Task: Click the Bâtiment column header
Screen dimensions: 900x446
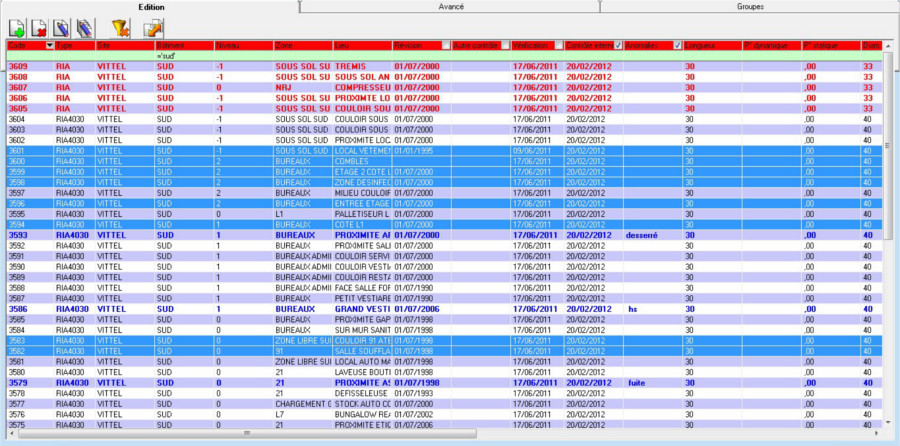Action: [x=184, y=45]
